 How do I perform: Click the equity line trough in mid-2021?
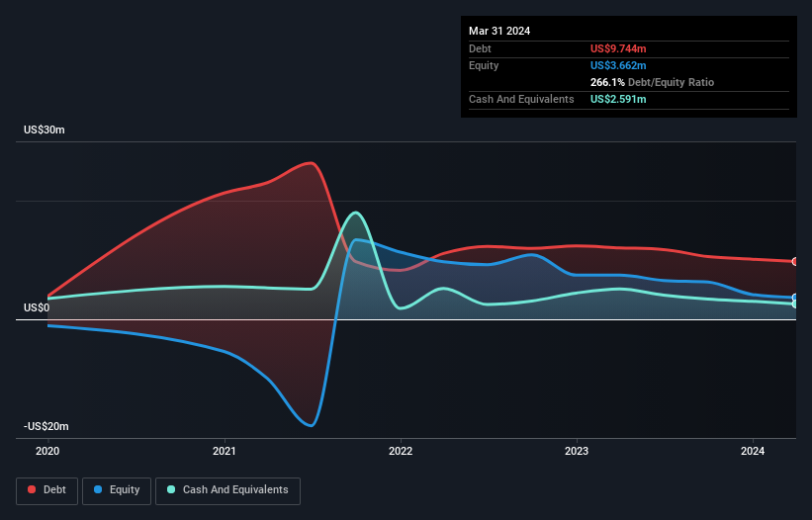point(311,426)
